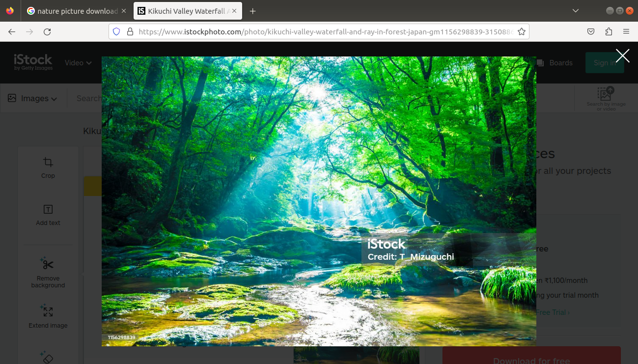
Task: Go to iStock home via logo
Action: 33,62
